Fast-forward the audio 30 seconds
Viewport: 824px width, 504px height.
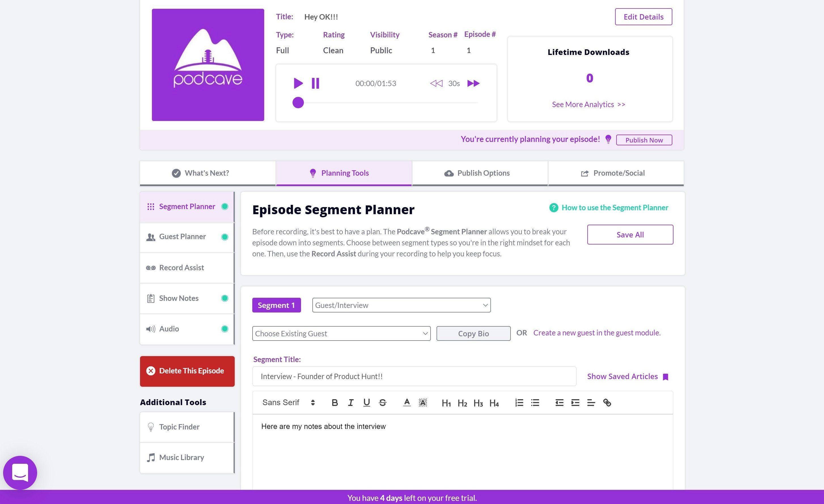click(x=473, y=83)
